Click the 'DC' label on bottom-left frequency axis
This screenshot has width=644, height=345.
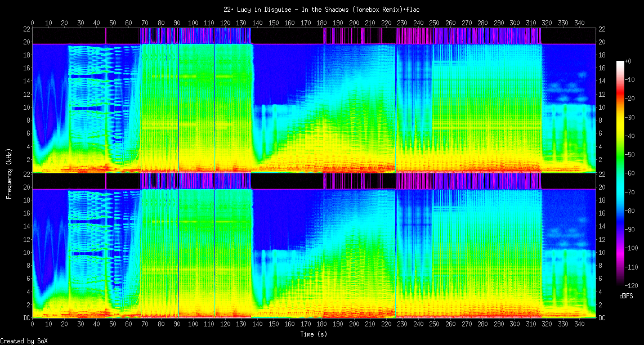[x=26, y=318]
